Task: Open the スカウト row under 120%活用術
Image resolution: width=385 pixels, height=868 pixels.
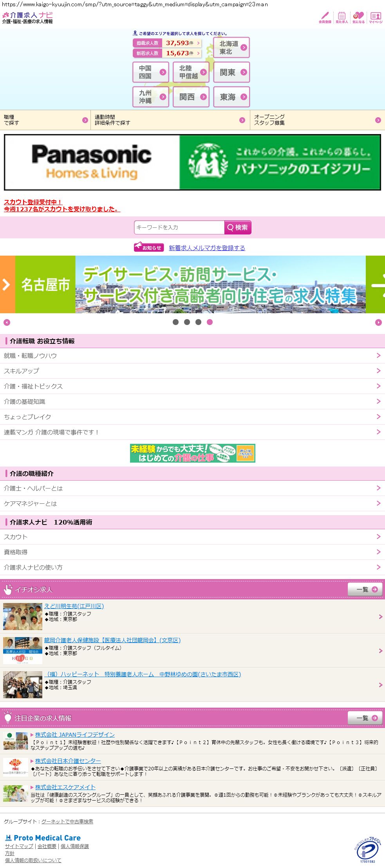Action: pyautogui.click(x=192, y=537)
